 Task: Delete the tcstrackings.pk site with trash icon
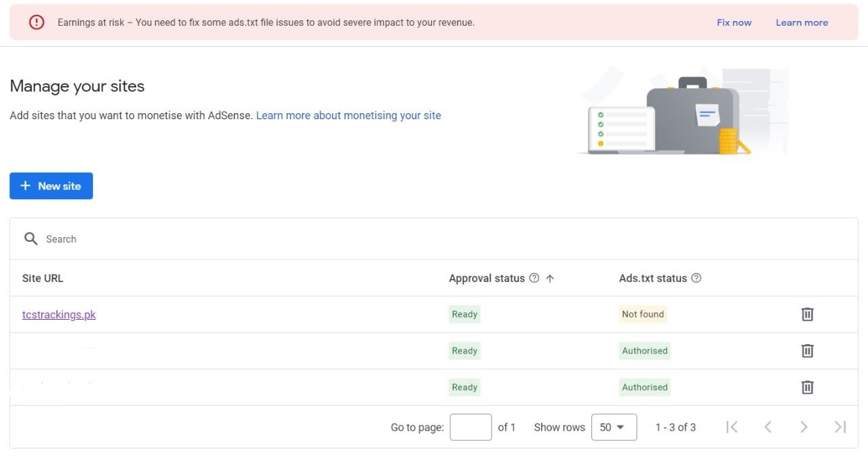point(807,314)
